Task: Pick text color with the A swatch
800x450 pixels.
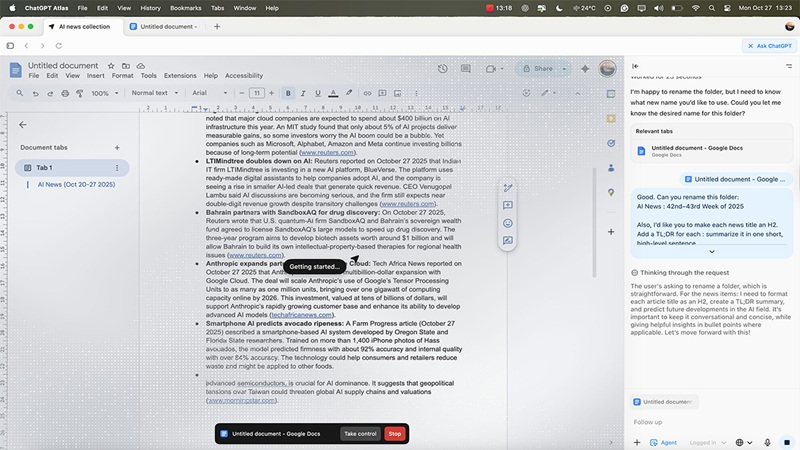Action: coord(333,93)
